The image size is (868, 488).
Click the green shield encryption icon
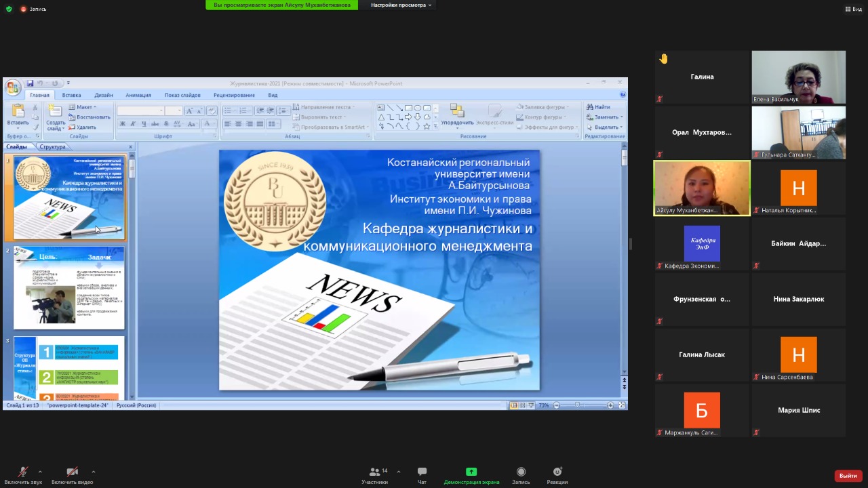9,9
